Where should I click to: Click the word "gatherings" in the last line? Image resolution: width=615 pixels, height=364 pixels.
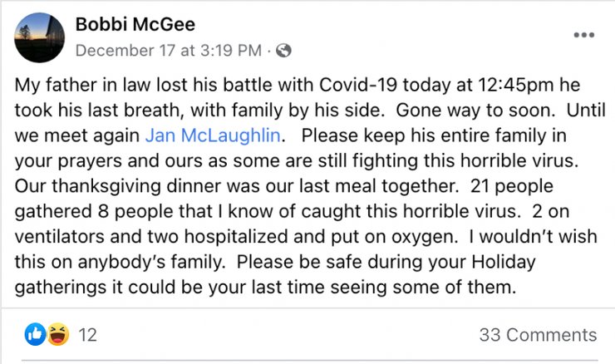pos(61,287)
